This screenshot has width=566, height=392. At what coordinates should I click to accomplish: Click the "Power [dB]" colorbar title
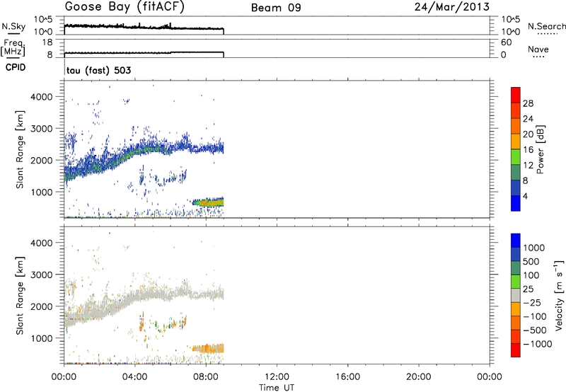pos(540,149)
